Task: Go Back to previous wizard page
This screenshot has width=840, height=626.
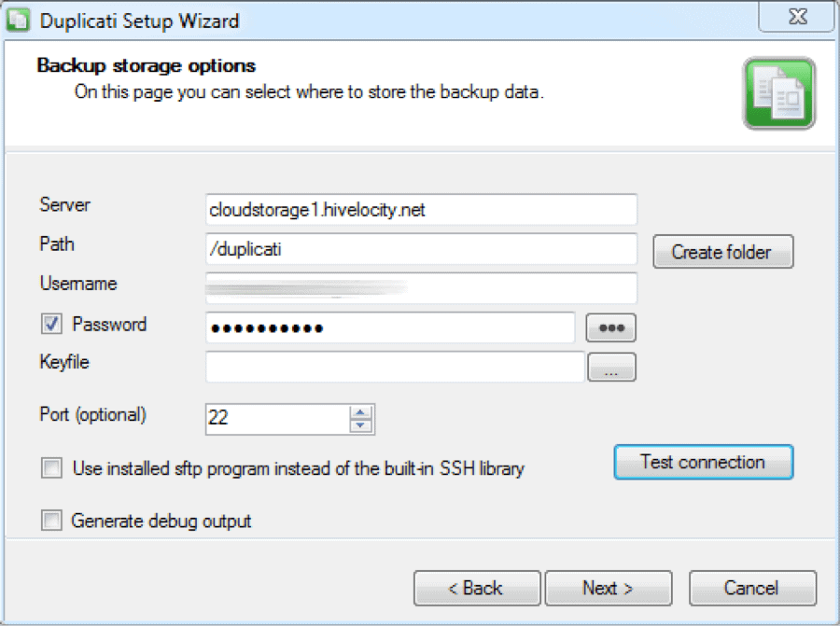Action: pos(477,588)
